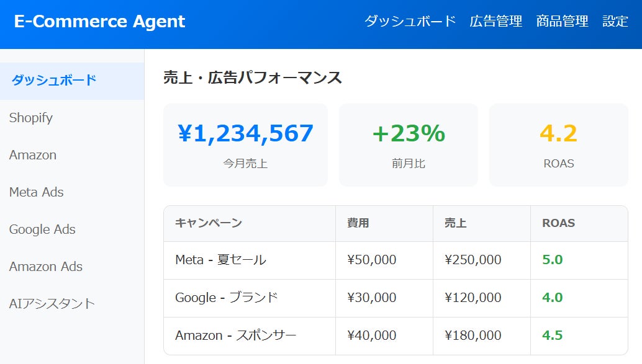
Task: Select Amazon Ads in the sidebar
Action: coord(45,267)
